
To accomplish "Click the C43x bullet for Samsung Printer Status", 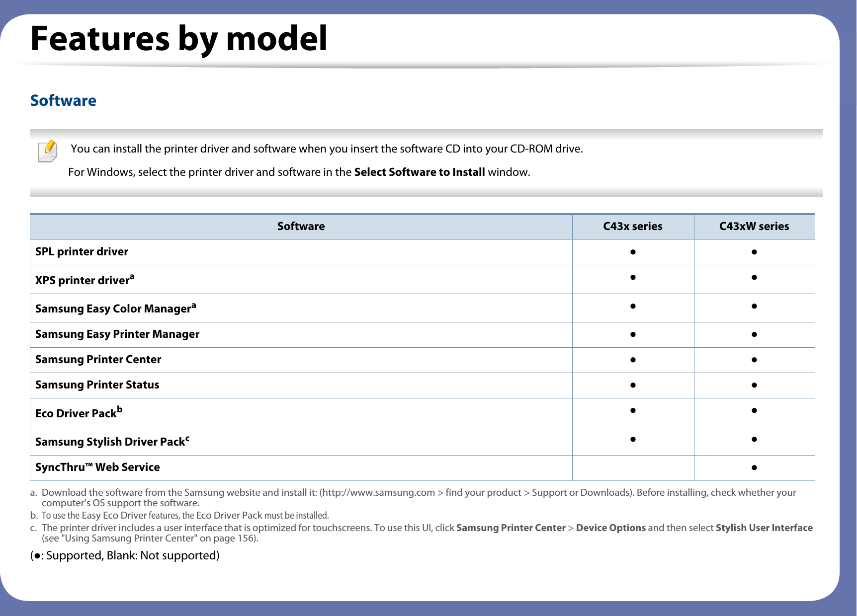I will (x=633, y=385).
